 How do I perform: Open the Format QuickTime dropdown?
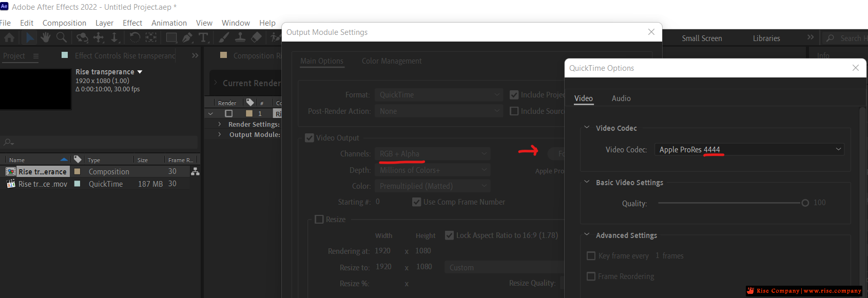pyautogui.click(x=438, y=95)
